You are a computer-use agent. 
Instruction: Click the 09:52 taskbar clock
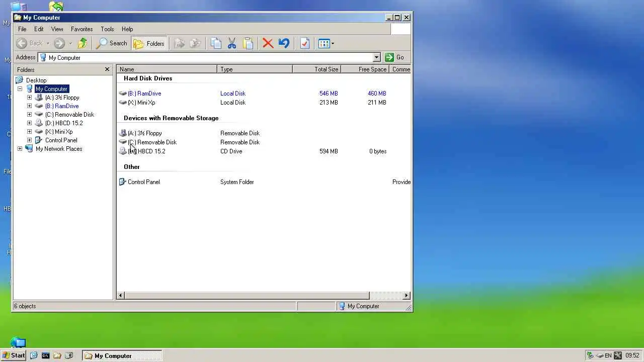point(632,355)
